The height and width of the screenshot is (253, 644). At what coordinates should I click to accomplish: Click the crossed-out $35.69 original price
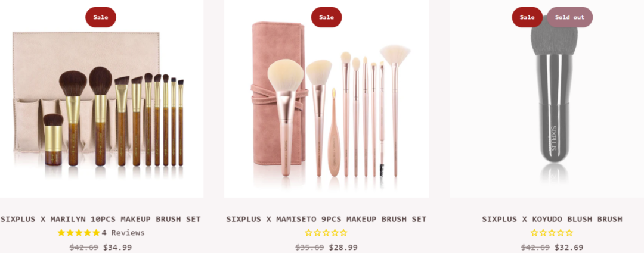309,247
